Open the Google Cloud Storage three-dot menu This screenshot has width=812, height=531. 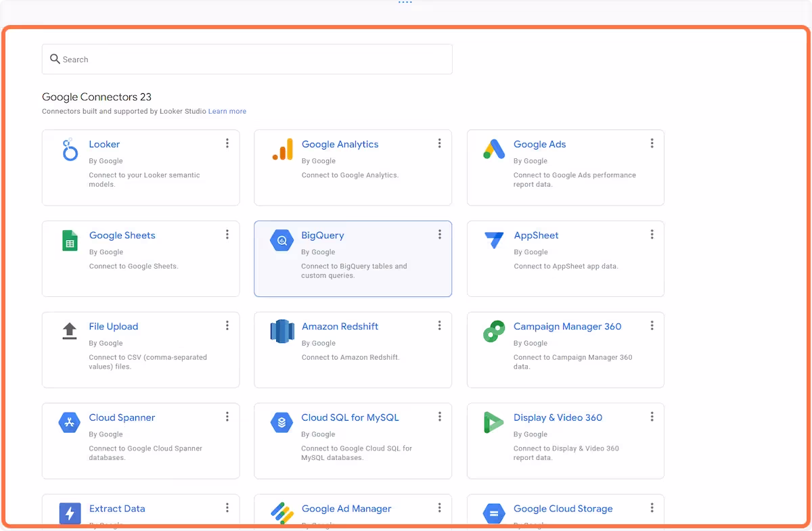652,508
